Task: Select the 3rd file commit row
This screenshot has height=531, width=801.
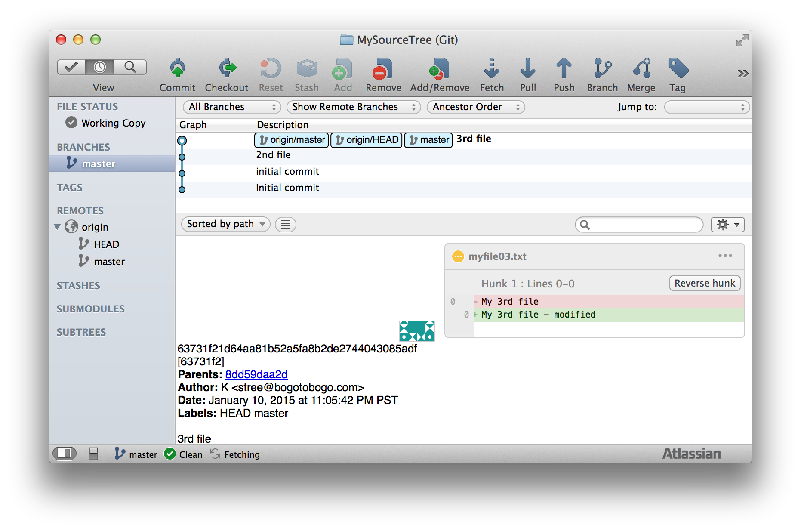Action: (x=464, y=140)
